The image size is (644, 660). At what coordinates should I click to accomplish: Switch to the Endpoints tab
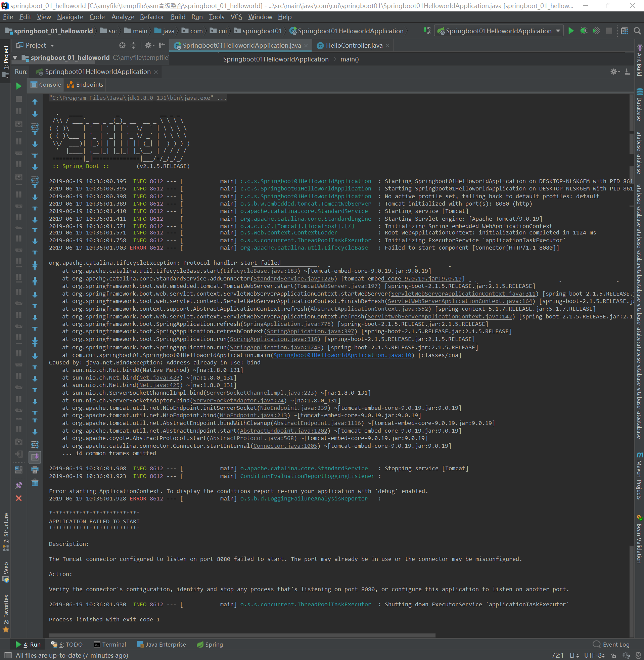pos(85,85)
